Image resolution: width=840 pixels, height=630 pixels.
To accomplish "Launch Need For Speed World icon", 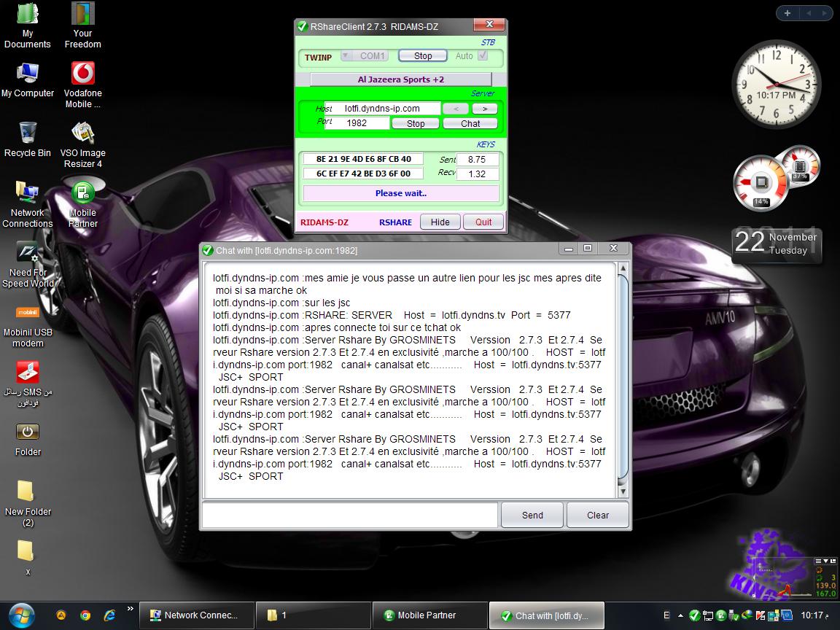I will click(x=27, y=265).
